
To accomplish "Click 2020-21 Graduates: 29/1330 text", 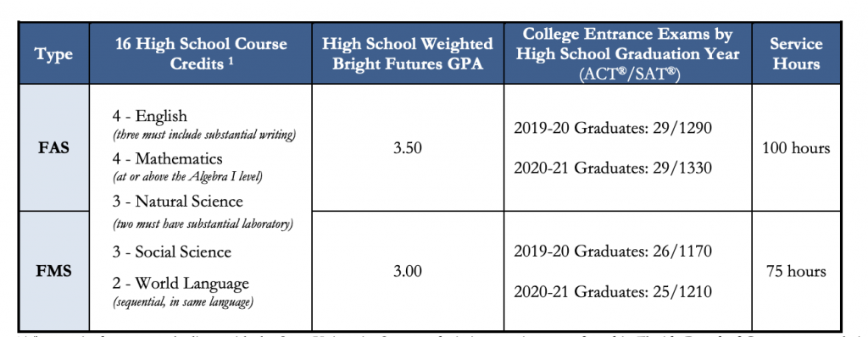I will [612, 168].
